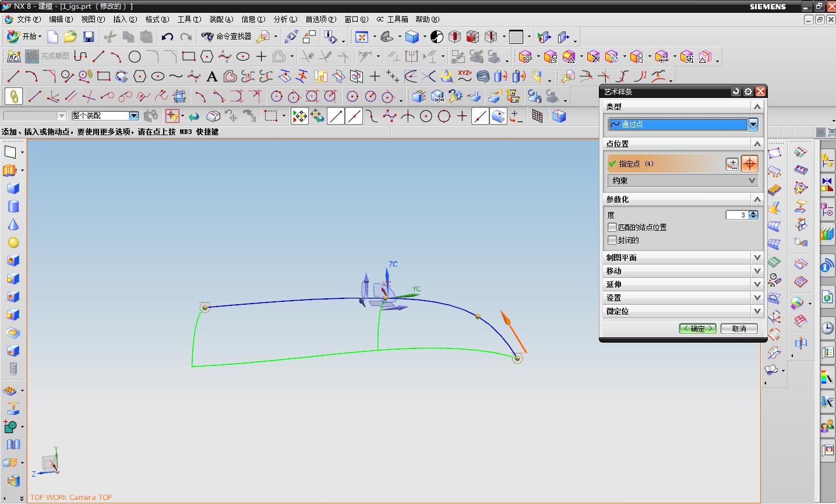Open the 编辑(E) menu
Viewport: 836px width, 504px height.
(61, 19)
